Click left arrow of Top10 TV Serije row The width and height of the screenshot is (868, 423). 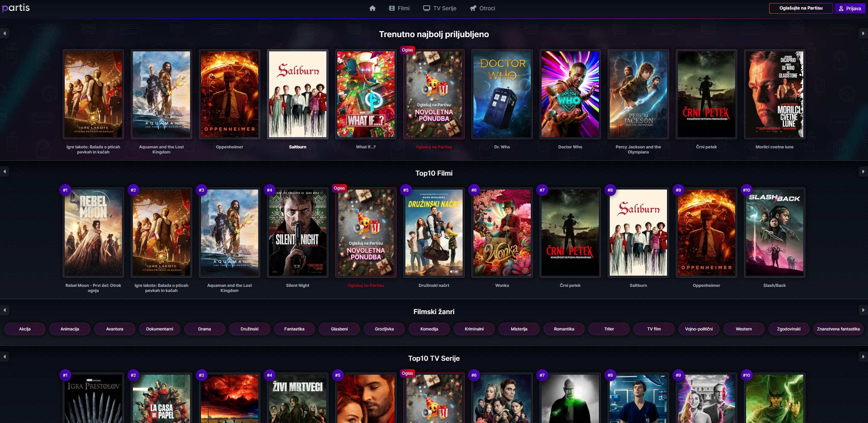tap(5, 357)
